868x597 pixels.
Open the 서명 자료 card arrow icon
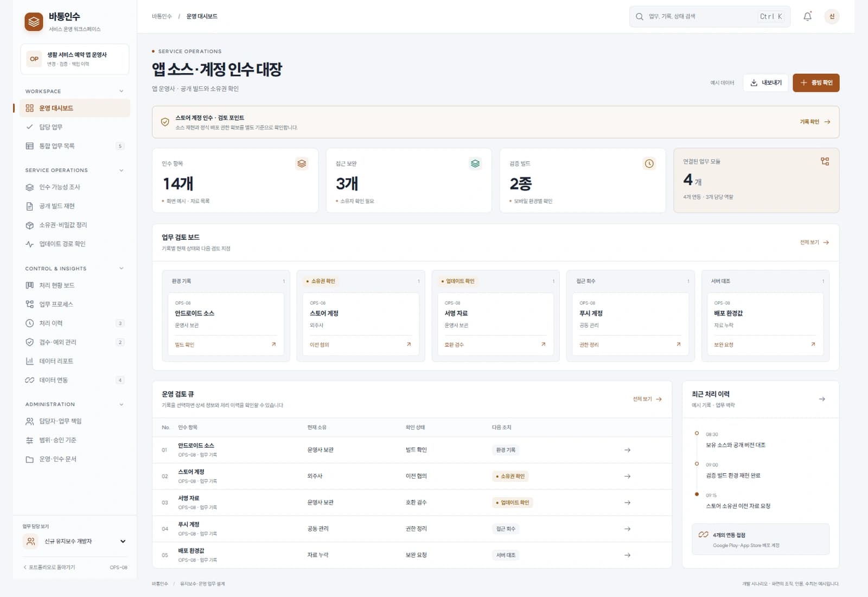(543, 344)
